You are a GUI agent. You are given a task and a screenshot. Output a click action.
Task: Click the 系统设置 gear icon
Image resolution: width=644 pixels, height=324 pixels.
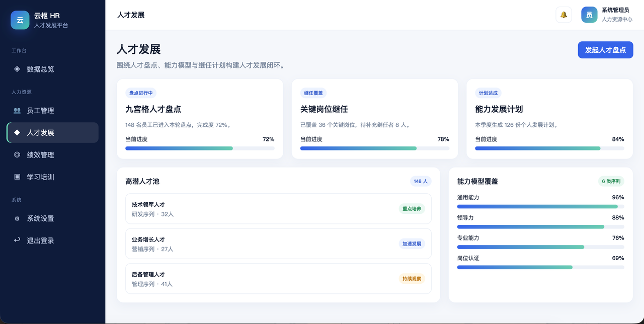point(17,218)
